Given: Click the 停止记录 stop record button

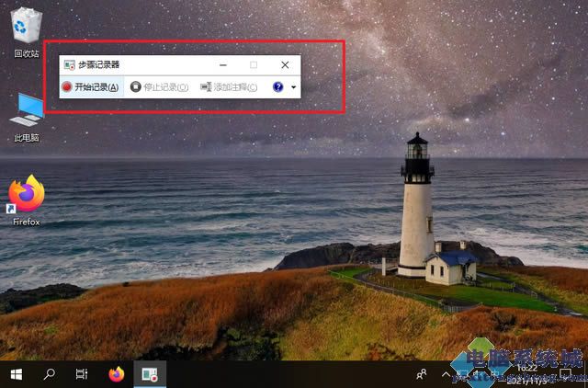Looking at the screenshot, I should click(x=159, y=87).
